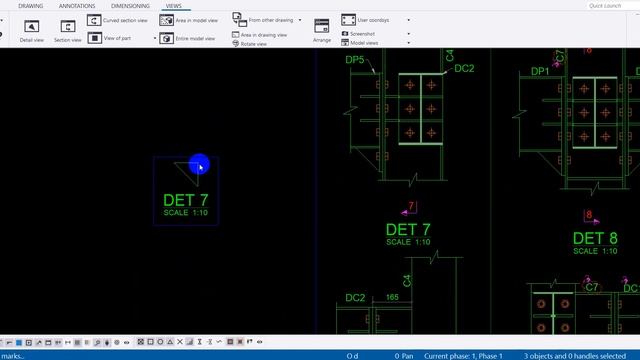Toggle the crossed-square snap to points switch

pyautogui.click(x=140, y=342)
